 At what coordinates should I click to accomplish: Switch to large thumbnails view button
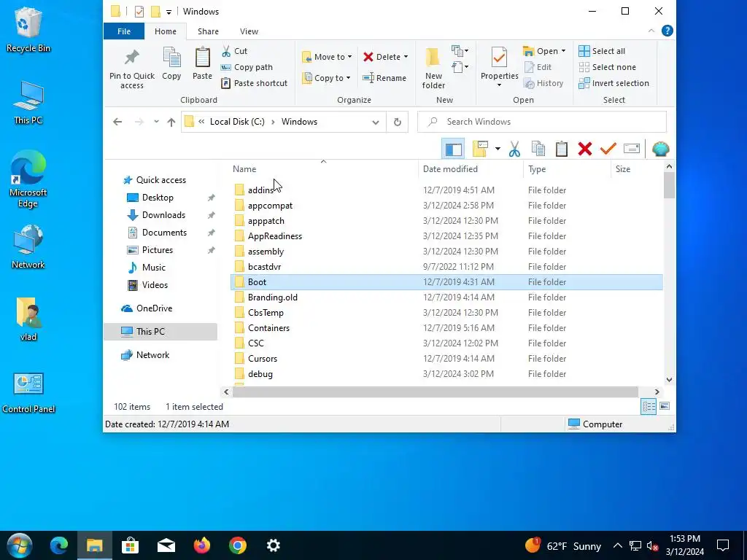(x=665, y=406)
